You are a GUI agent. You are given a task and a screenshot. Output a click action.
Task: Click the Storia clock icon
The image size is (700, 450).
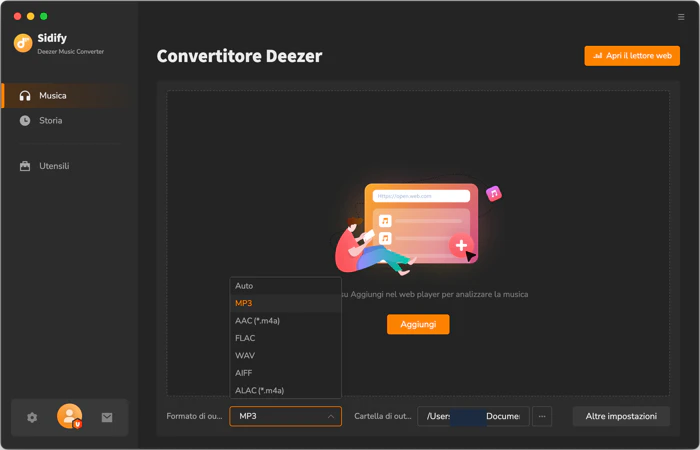click(25, 121)
